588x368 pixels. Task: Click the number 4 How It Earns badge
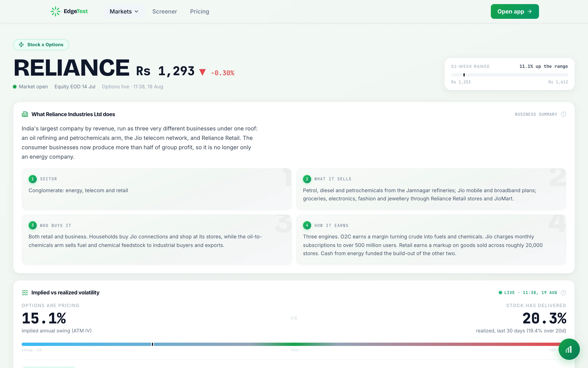[x=307, y=225]
